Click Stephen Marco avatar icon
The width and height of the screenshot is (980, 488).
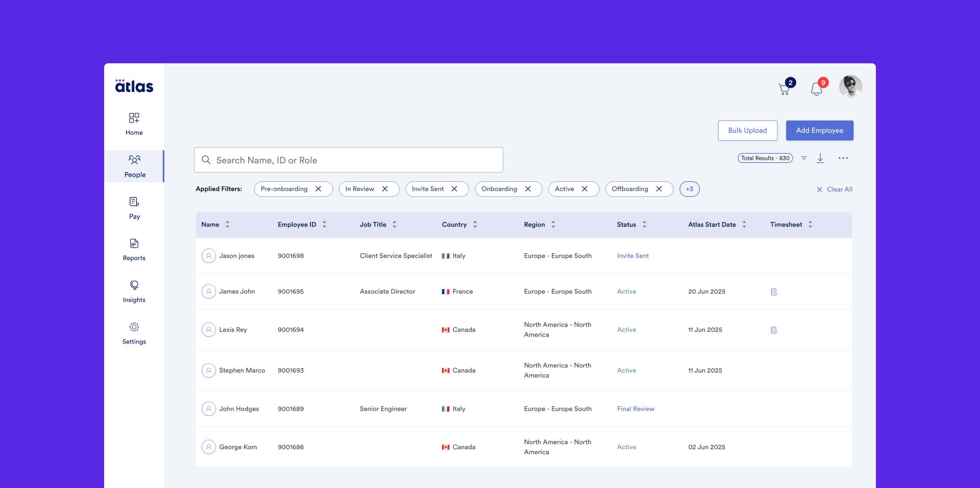pos(208,371)
